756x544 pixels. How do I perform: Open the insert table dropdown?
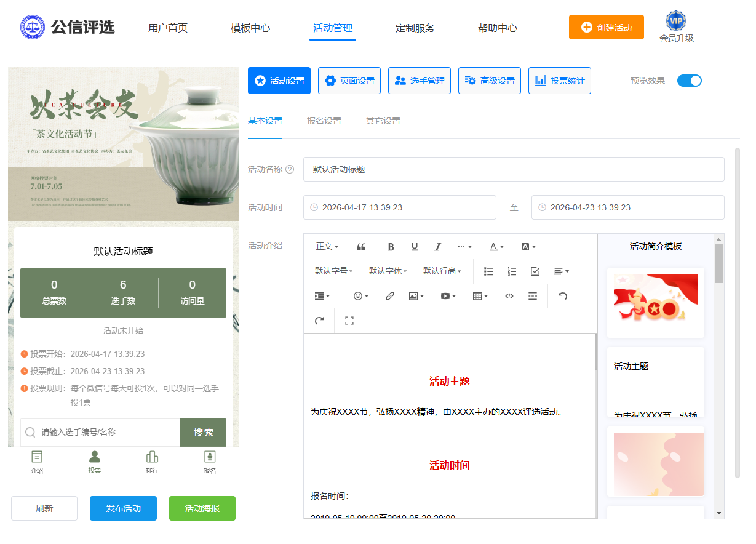(480, 296)
